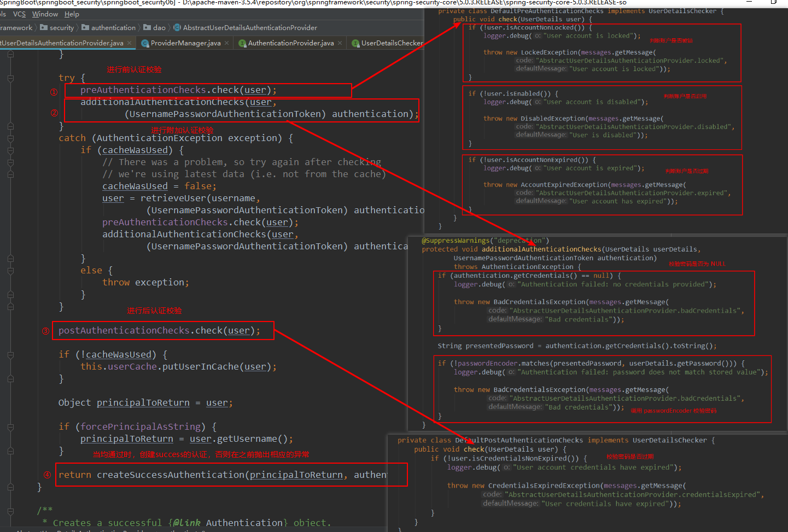Open the VCS menu
788x532 pixels.
pyautogui.click(x=19, y=14)
